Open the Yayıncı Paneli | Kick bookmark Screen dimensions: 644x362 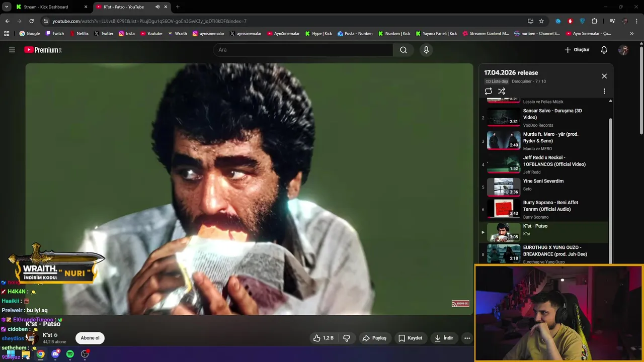pyautogui.click(x=436, y=34)
